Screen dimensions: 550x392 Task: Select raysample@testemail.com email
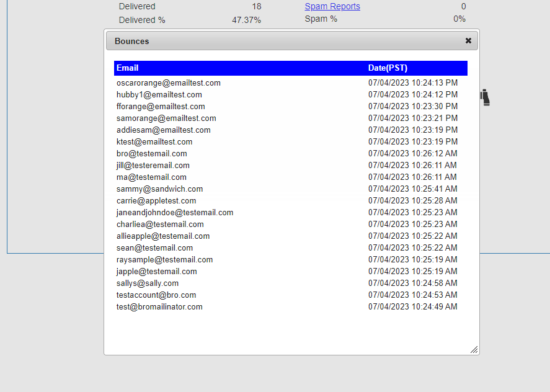[x=164, y=260]
